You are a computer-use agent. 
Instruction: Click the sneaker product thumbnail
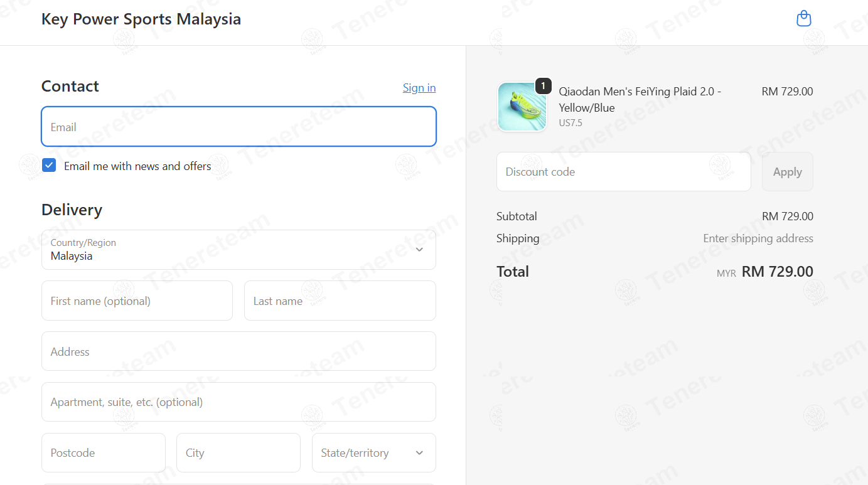click(x=522, y=107)
